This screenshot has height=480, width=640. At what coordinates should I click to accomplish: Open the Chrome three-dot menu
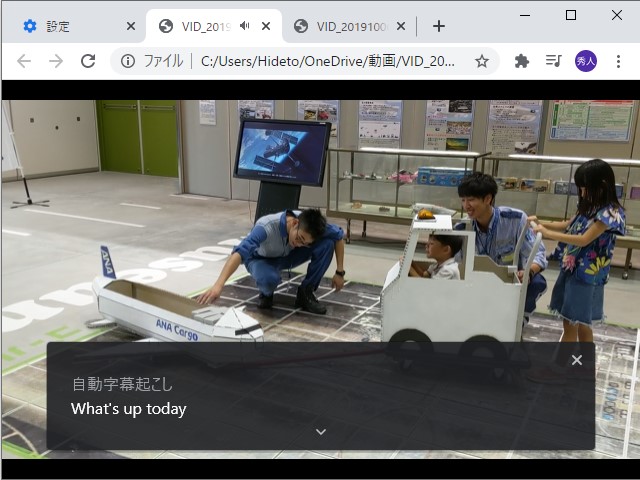tap(618, 62)
